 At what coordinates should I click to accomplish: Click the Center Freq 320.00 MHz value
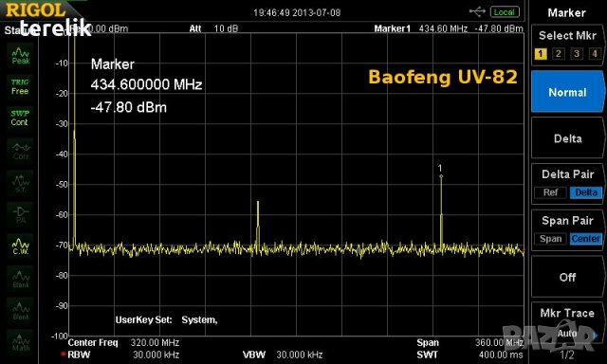click(155, 343)
